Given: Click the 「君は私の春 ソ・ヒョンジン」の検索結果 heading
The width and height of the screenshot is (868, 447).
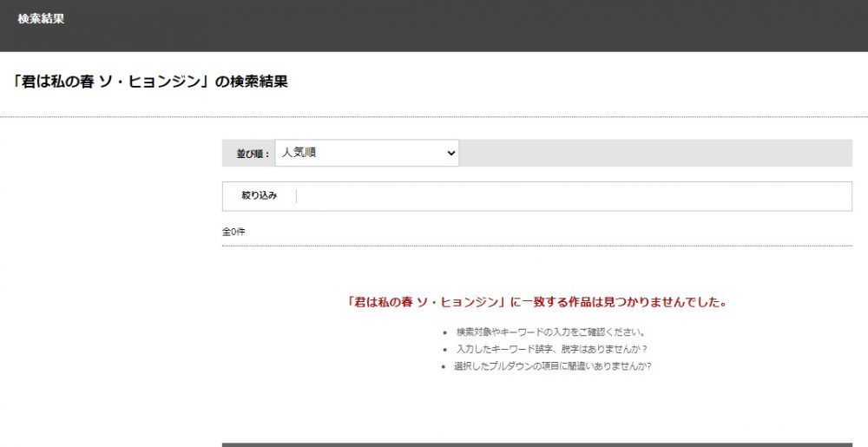Looking at the screenshot, I should click(x=150, y=82).
